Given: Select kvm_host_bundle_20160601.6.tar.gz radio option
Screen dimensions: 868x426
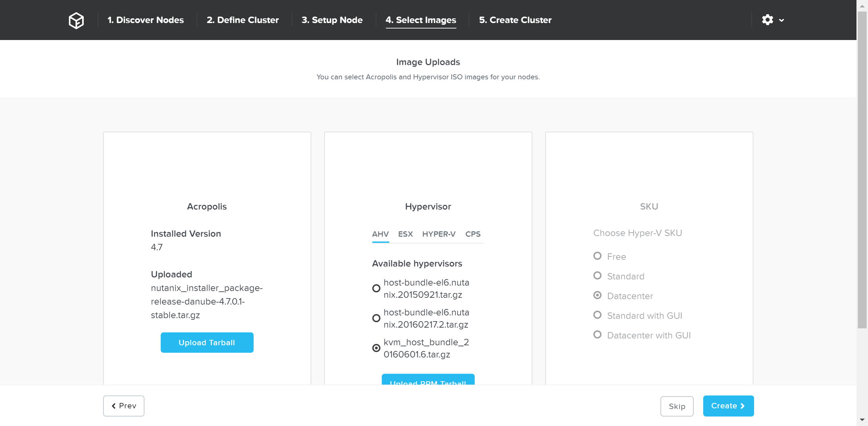Looking at the screenshot, I should pos(376,348).
